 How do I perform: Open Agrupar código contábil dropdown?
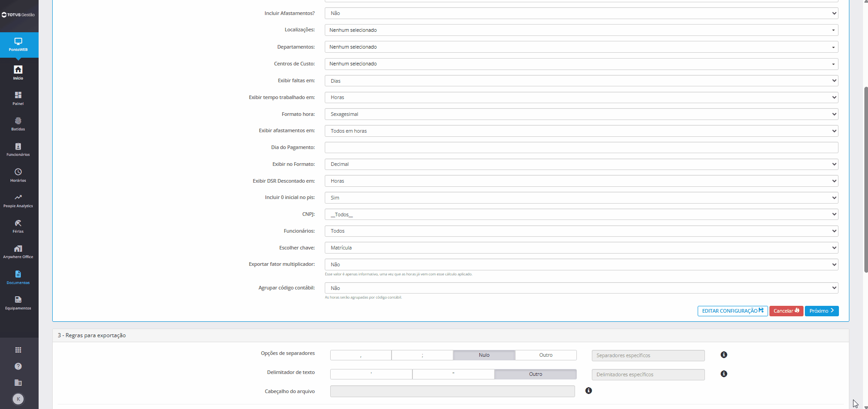[x=581, y=288]
